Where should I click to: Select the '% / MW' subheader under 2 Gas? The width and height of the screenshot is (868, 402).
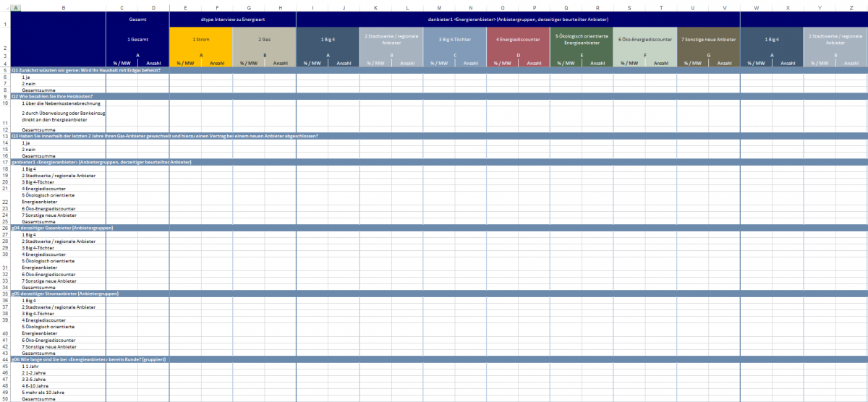(x=248, y=64)
